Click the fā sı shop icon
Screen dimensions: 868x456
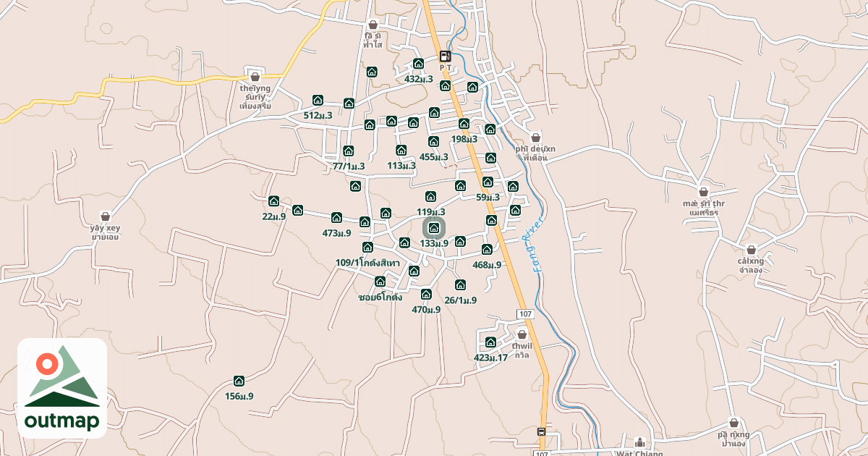373,24
